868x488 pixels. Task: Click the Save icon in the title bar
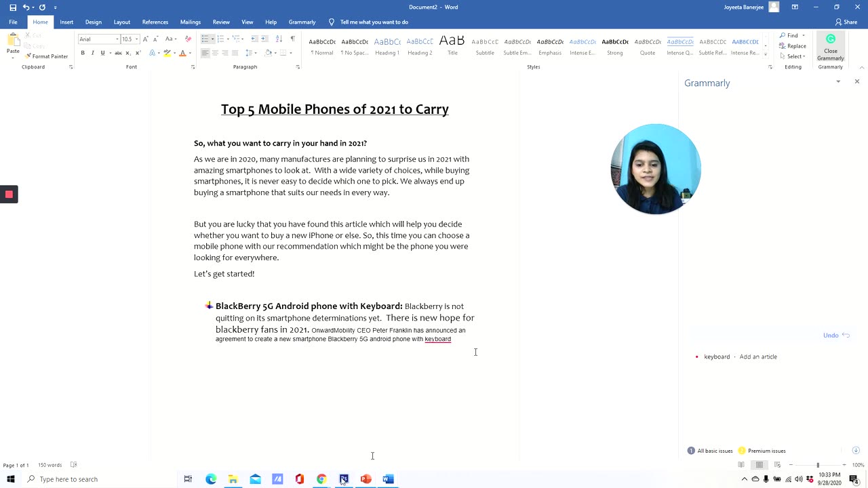pyautogui.click(x=12, y=7)
